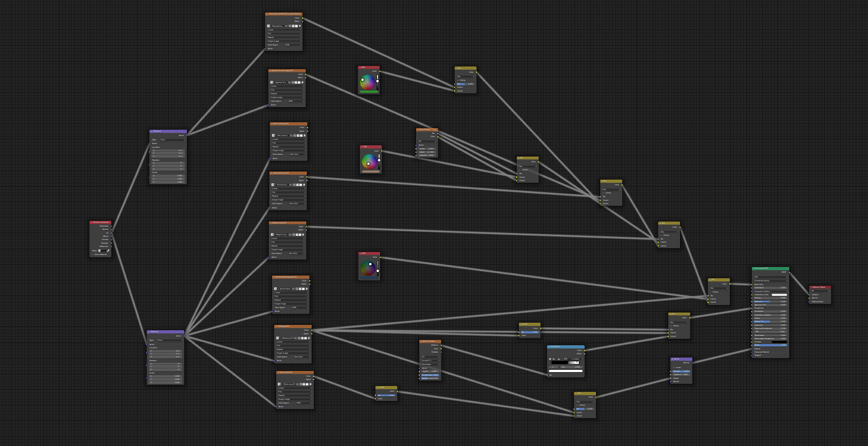Collapse the Voronoi Texture node
This screenshot has height=446, width=868.
tap(421, 341)
